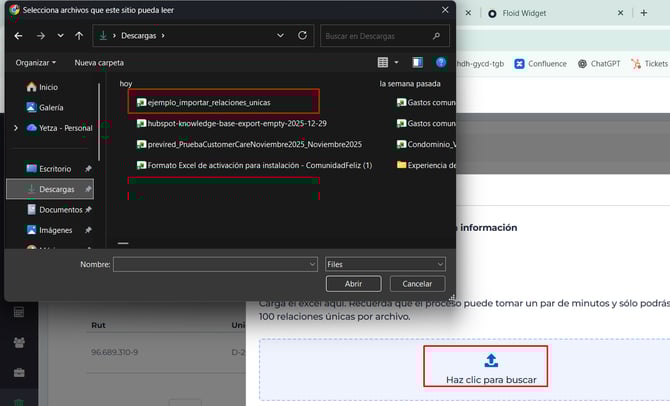Viewport: 670px width, 406px height.
Task: Click the upload arrow icon
Action: click(491, 361)
